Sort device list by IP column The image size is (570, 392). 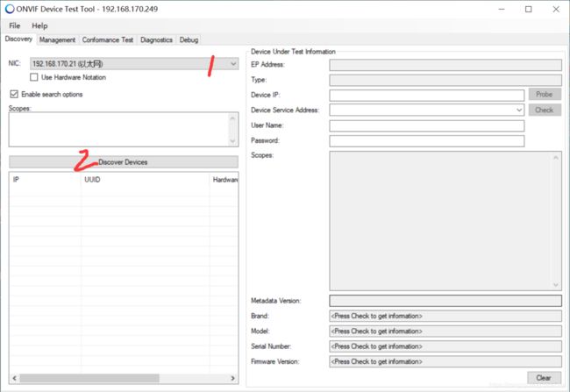(x=46, y=180)
